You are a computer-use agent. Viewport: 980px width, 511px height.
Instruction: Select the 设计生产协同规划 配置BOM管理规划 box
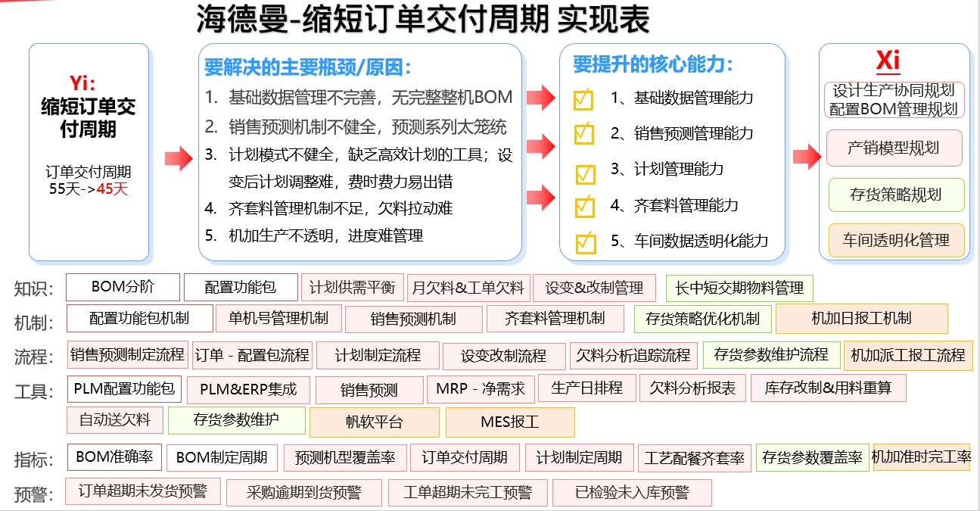pyautogui.click(x=894, y=100)
